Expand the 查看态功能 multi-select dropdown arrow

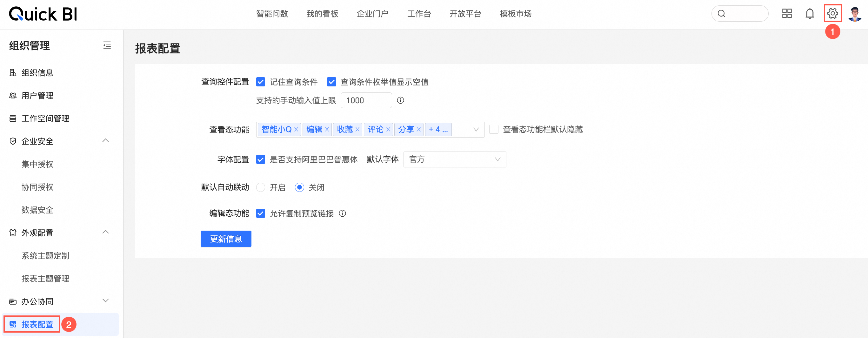coord(476,129)
